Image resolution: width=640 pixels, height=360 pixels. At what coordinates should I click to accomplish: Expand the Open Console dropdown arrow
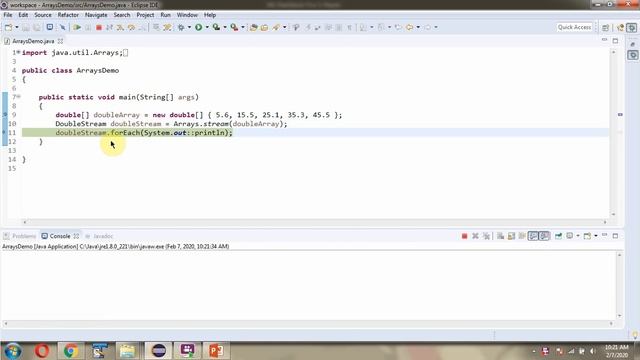596,236
